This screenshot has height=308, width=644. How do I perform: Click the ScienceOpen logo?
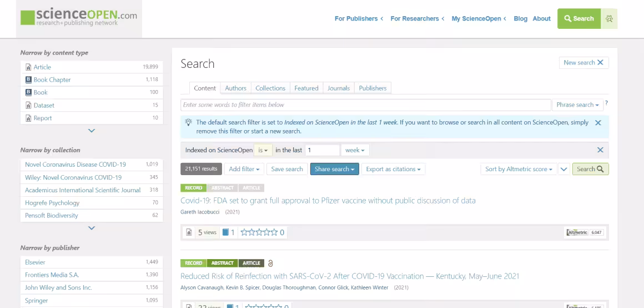point(79,18)
